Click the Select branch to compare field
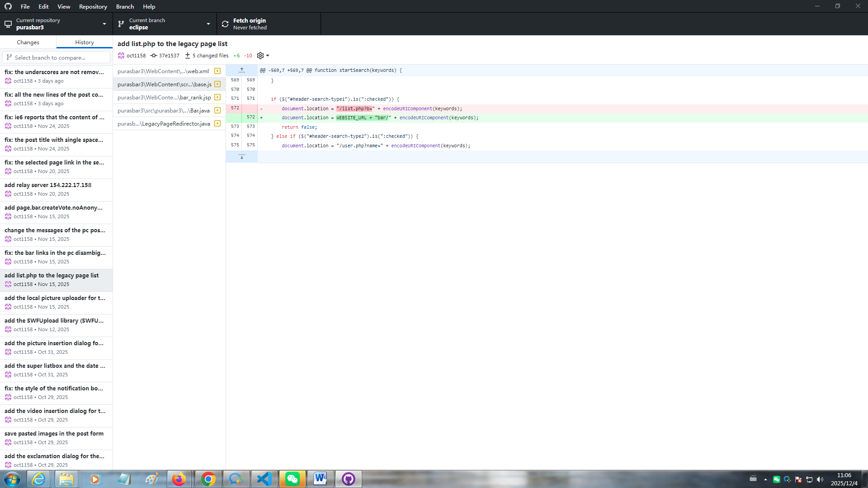Screen dimensions: 868x488 click(x=56, y=57)
